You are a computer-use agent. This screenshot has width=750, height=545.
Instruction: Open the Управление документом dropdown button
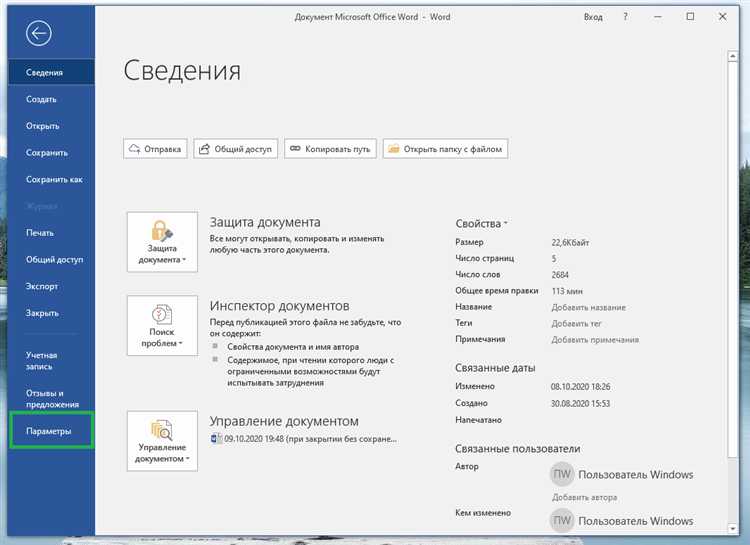pyautogui.click(x=162, y=441)
